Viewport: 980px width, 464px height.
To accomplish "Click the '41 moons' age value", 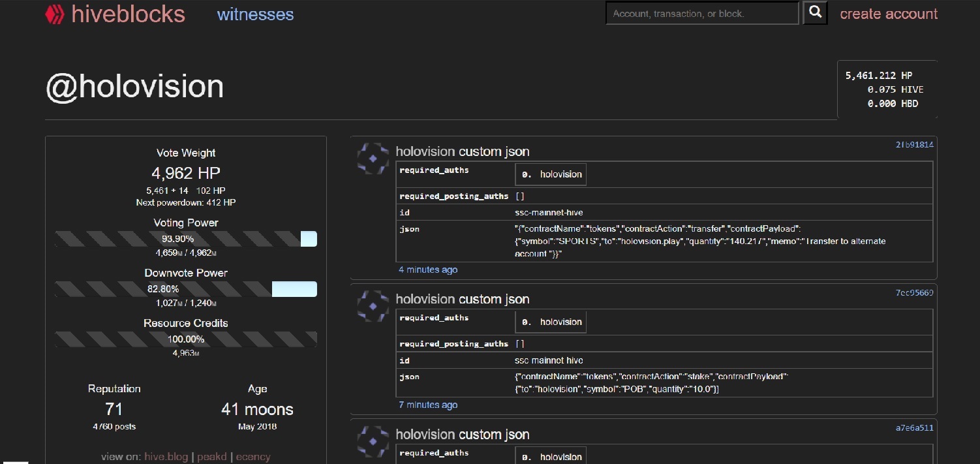I will 257,409.
